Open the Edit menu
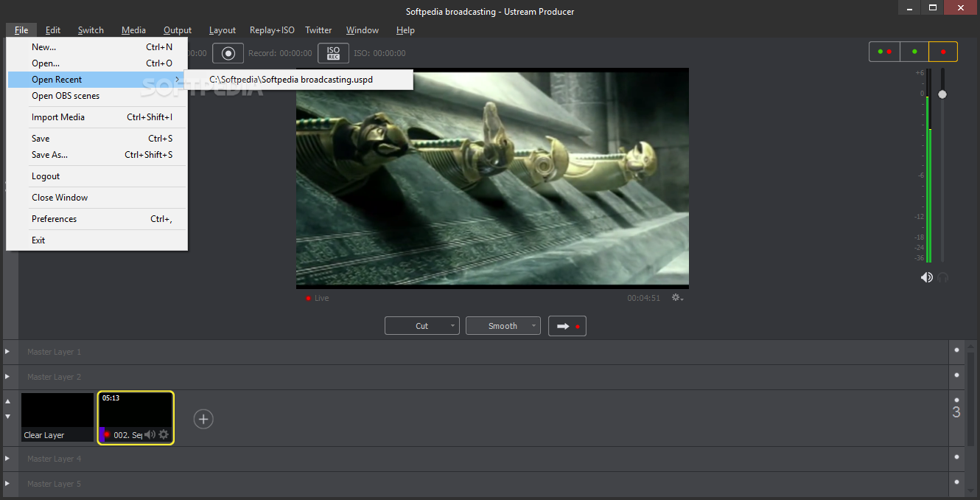Screen dimensions: 980x500 pyautogui.click(x=53, y=30)
